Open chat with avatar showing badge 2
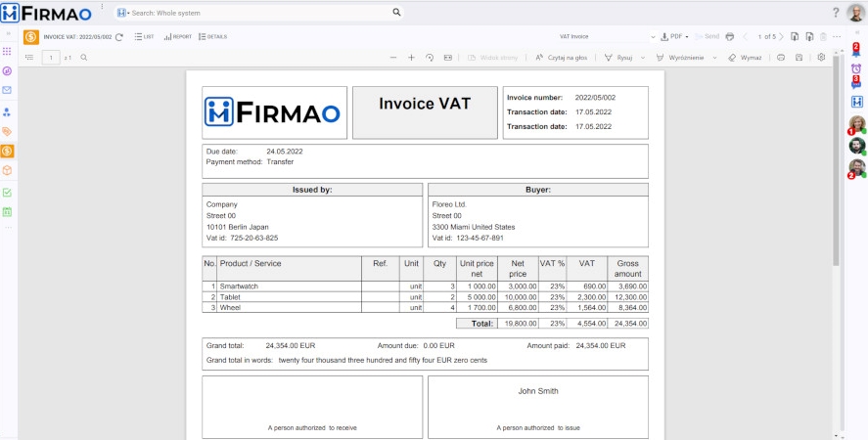The height and width of the screenshot is (440, 868). [857, 168]
